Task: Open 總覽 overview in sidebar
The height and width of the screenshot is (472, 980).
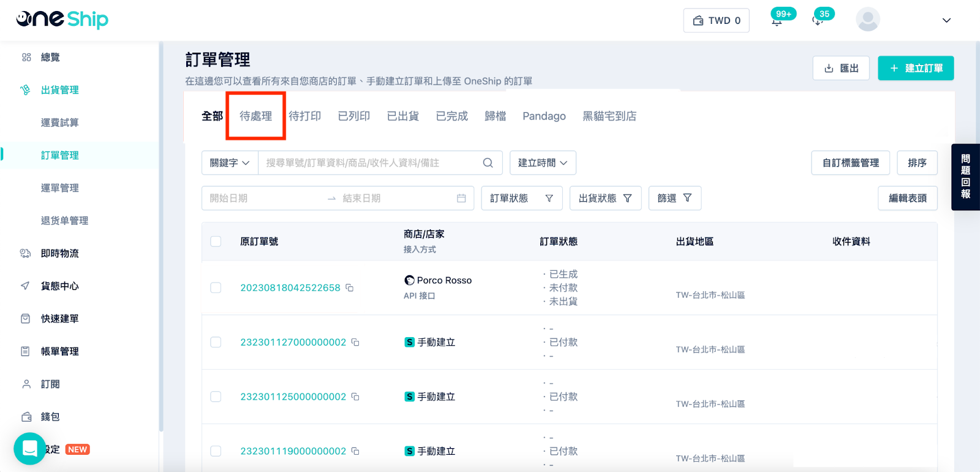Action: [50, 57]
